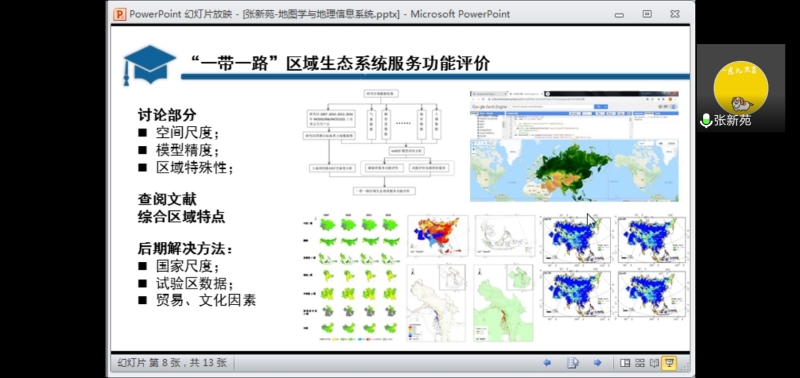Image resolution: width=800 pixels, height=378 pixels.
Task: Switch to Reading view icon
Action: tap(654, 363)
